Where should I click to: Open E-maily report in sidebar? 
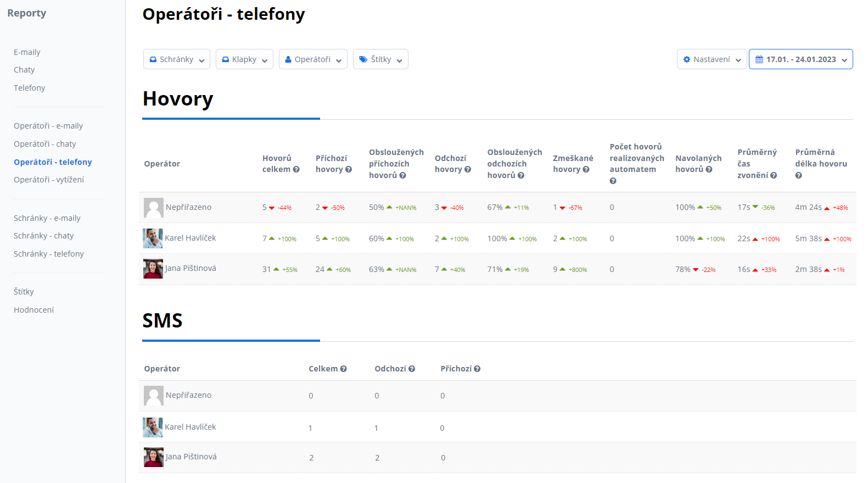[x=27, y=52]
